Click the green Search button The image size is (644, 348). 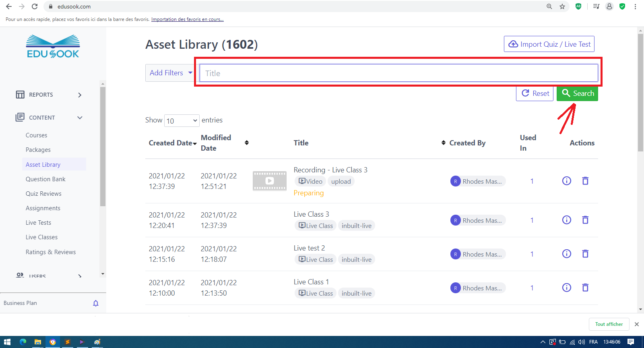(x=577, y=93)
